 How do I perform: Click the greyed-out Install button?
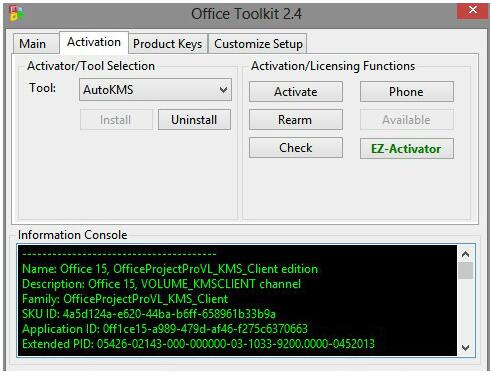[116, 120]
